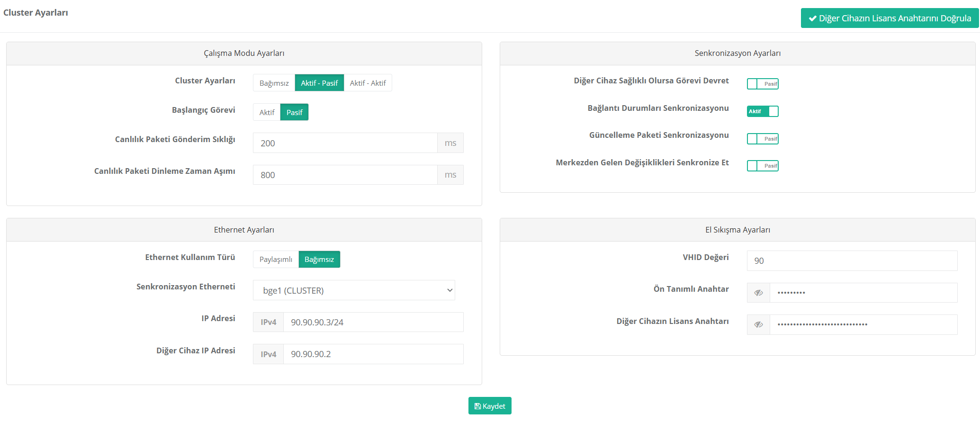This screenshot has height=422, width=980.
Task: Set Başlangıç Görevi to Pasif
Action: 294,112
